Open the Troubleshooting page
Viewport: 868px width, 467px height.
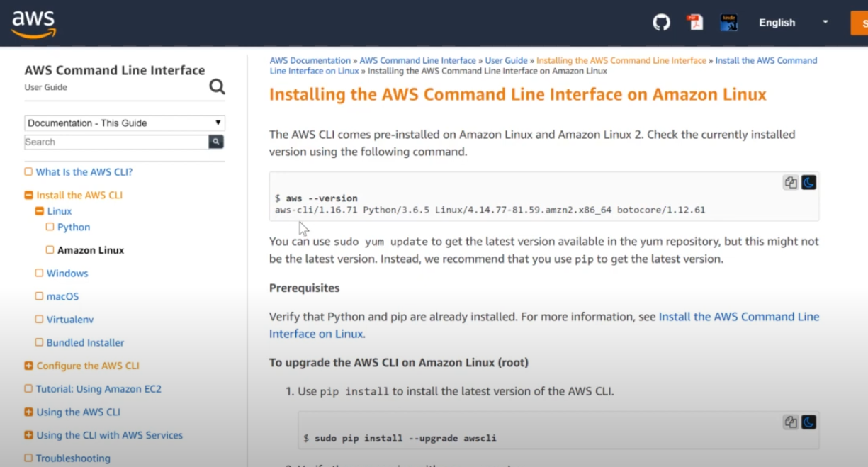pyautogui.click(x=73, y=458)
